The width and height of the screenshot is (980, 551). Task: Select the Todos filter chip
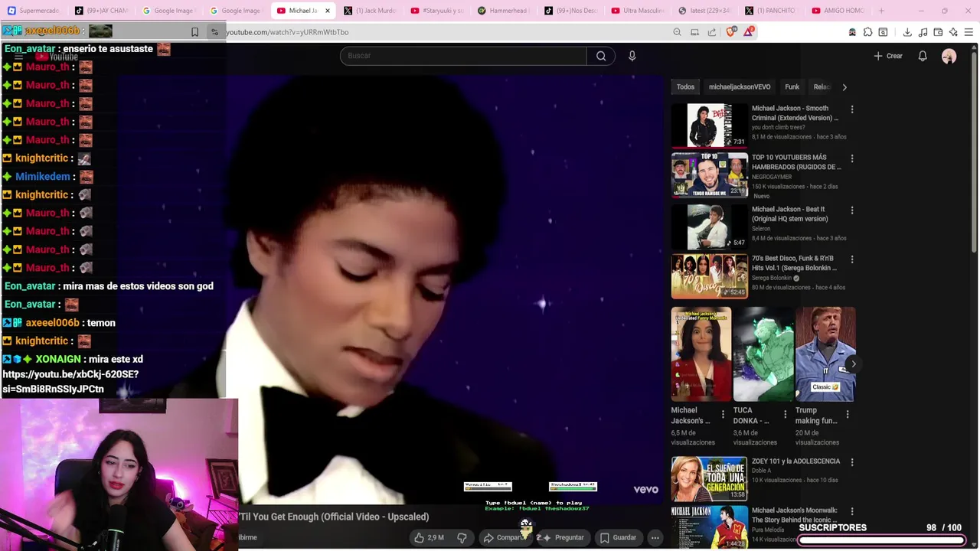point(685,87)
